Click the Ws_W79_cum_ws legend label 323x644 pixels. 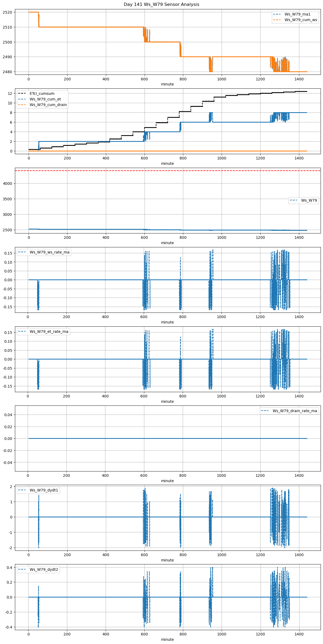click(x=301, y=20)
